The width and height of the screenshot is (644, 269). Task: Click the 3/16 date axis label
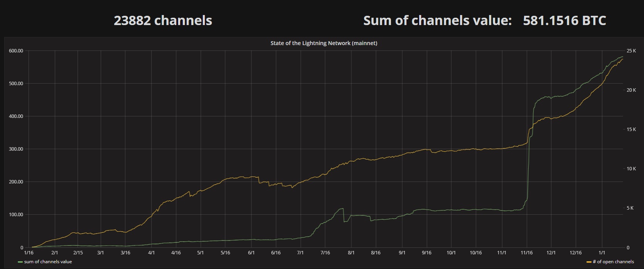[125, 253]
